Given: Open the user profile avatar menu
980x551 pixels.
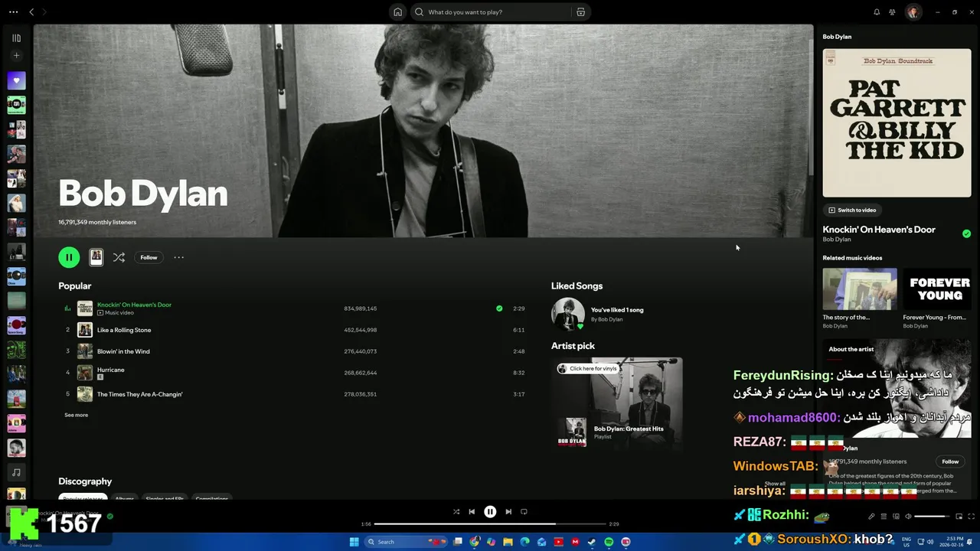Looking at the screenshot, I should pos(913,12).
